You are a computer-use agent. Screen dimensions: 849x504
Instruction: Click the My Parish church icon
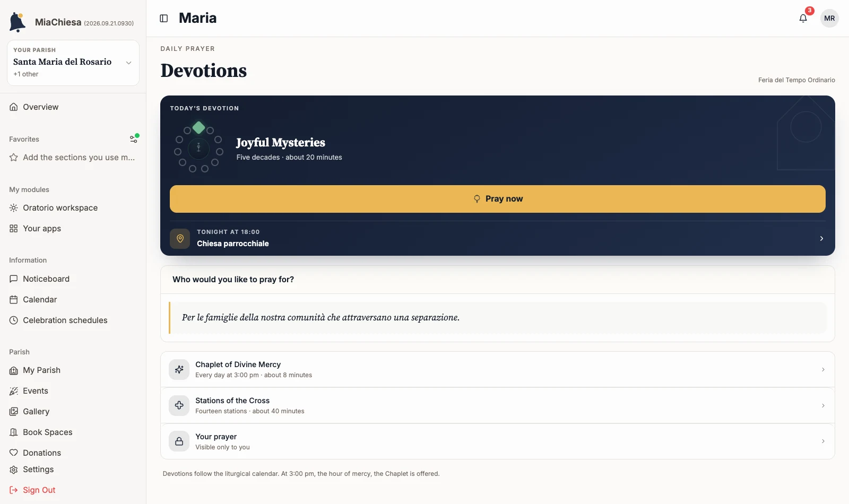point(14,370)
